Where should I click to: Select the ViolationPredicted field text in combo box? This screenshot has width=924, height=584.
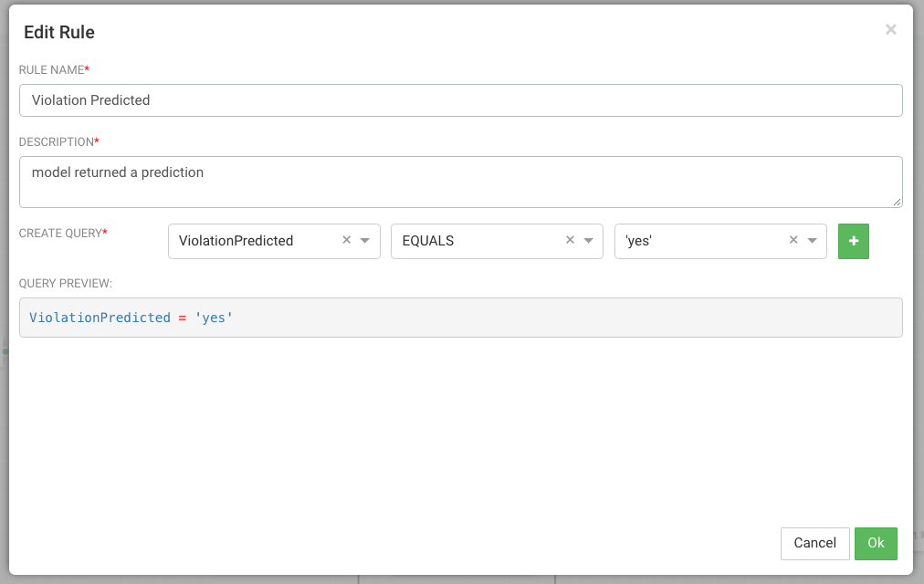coord(236,241)
